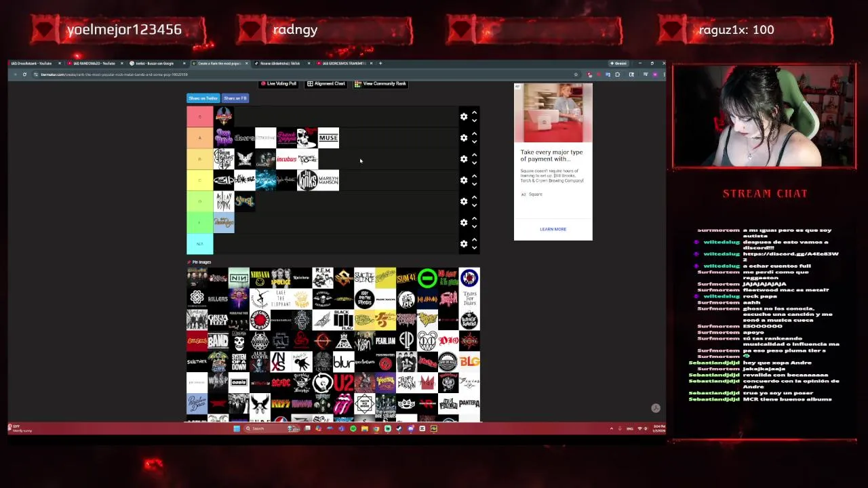Viewport: 868px width, 488px height.
Task: Click Share on FB button
Action: pos(235,98)
